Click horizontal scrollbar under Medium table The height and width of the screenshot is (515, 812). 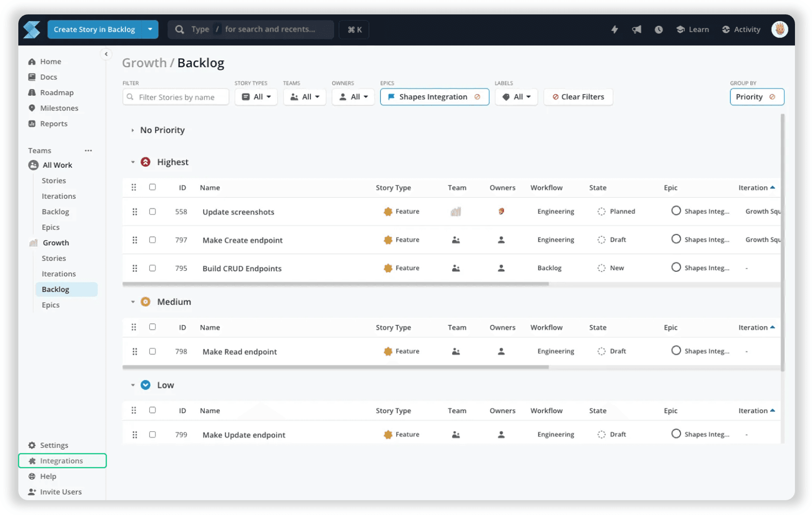335,367
